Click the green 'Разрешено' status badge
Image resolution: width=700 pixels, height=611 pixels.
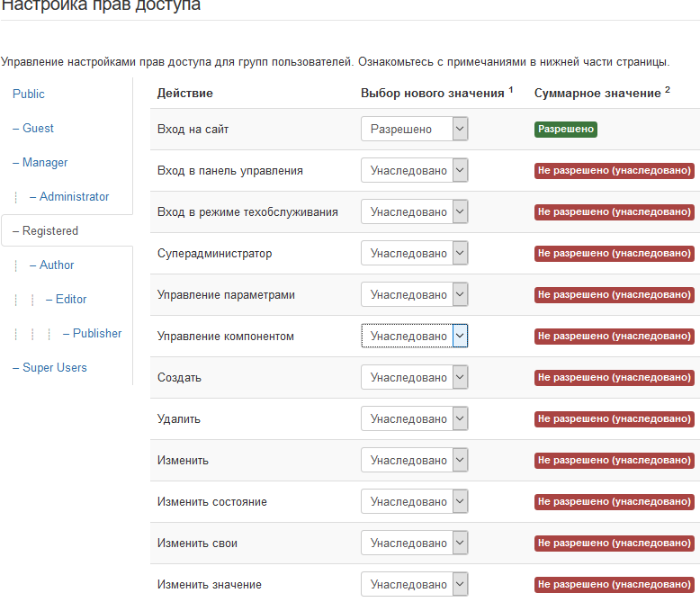pos(565,130)
